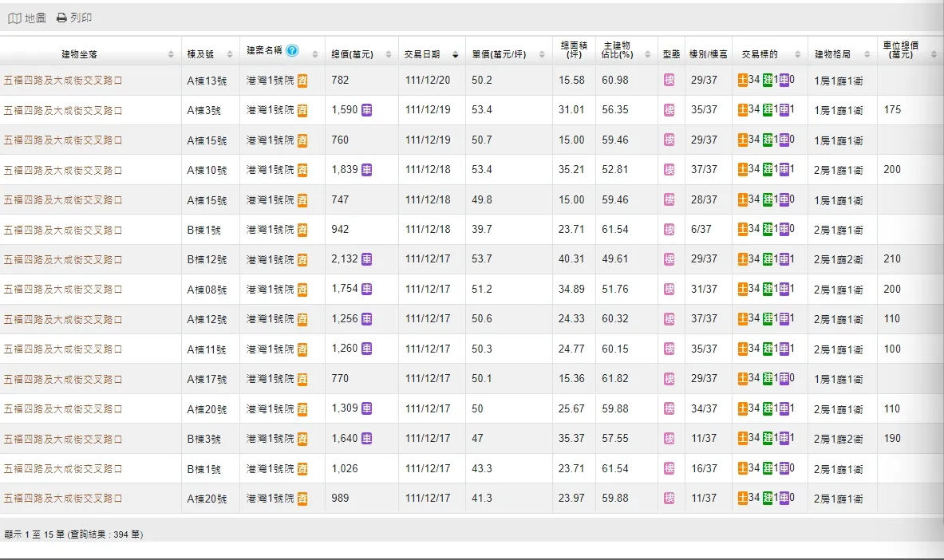
Task: Click the 車位總價 value 210 cell
Action: click(x=891, y=259)
